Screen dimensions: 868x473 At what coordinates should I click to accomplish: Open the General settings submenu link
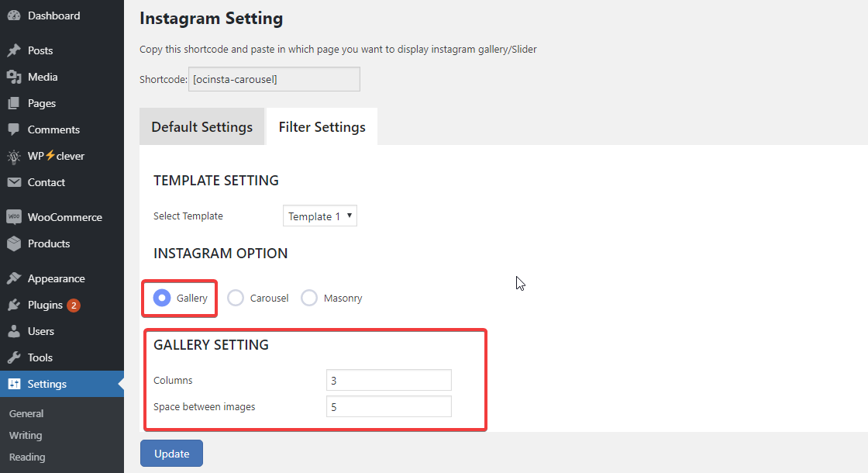(x=26, y=413)
